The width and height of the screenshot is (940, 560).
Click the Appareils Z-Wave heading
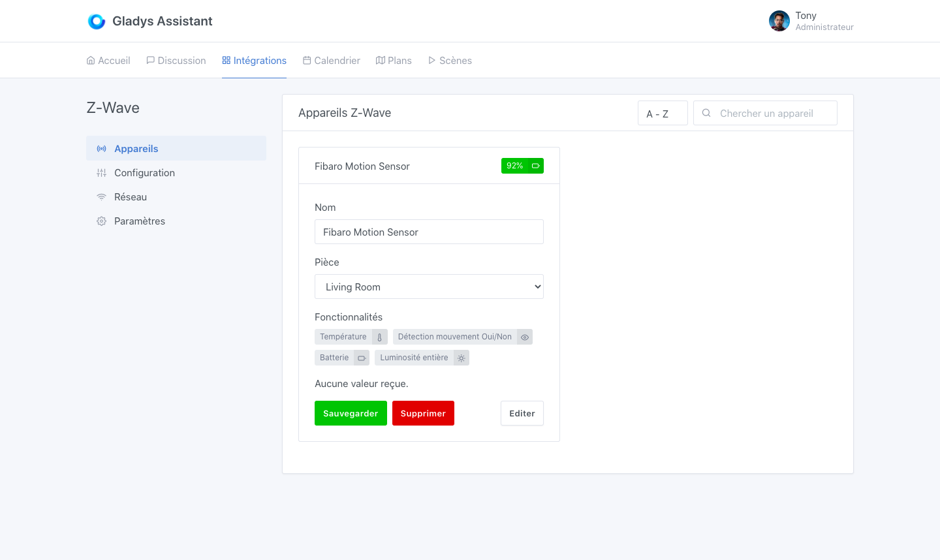click(345, 113)
